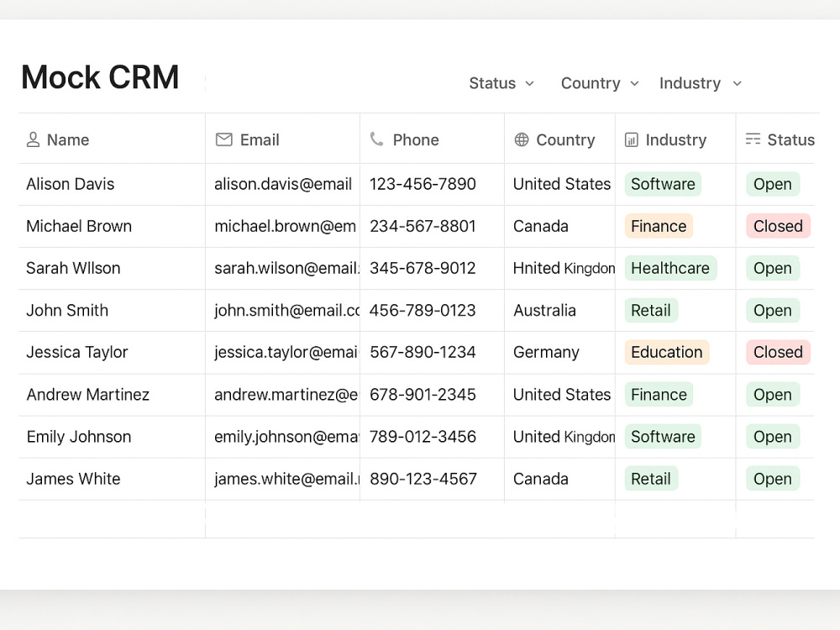Click Michael Brown's Closed status badge

coord(778,226)
